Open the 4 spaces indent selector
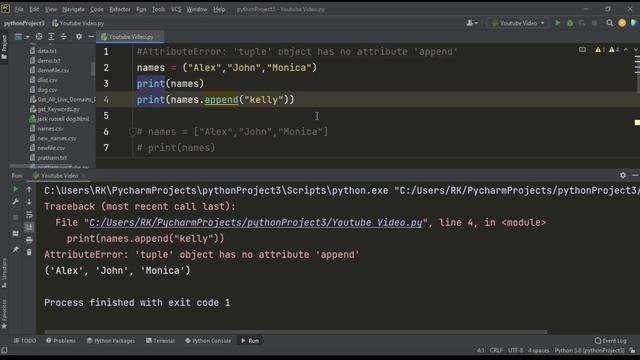Viewport: 640px width, 360px height. (539, 351)
